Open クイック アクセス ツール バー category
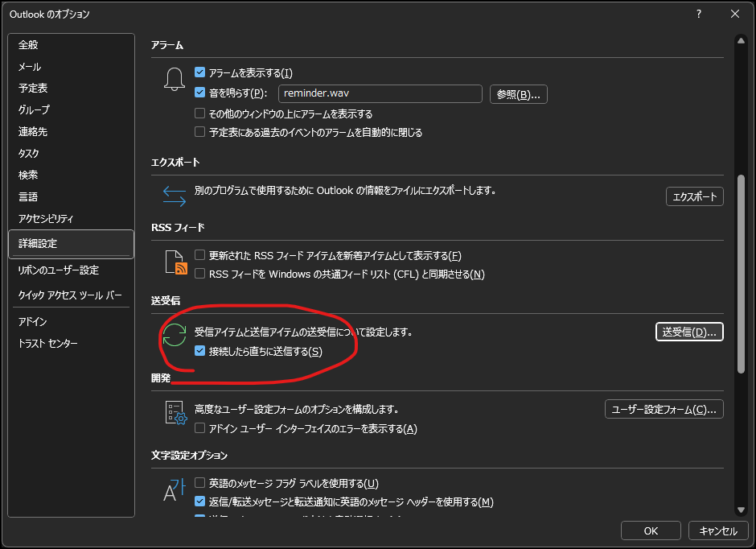Screen dimensions: 756x549 pyautogui.click(x=71, y=295)
